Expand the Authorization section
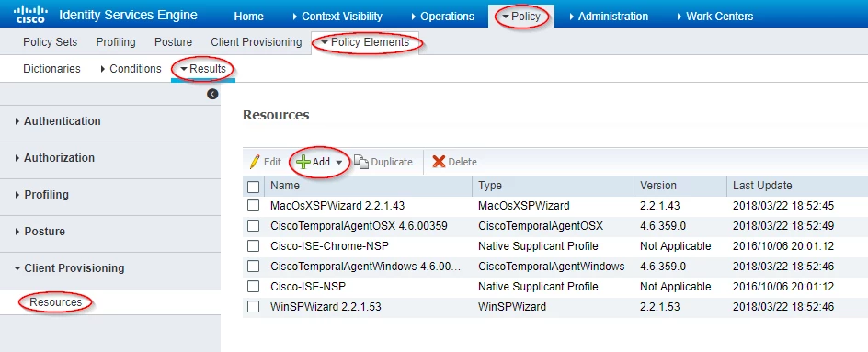Image resolution: width=868 pixels, height=352 pixels. click(x=55, y=158)
